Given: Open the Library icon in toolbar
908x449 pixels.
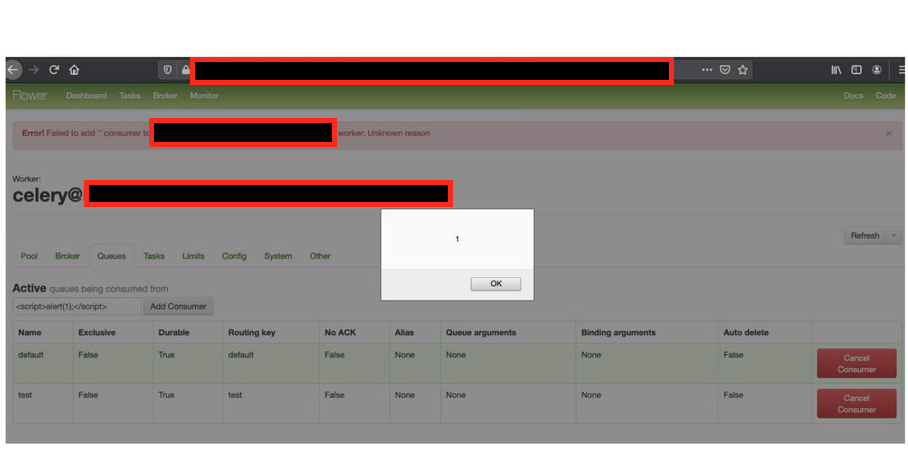Looking at the screenshot, I should (836, 70).
